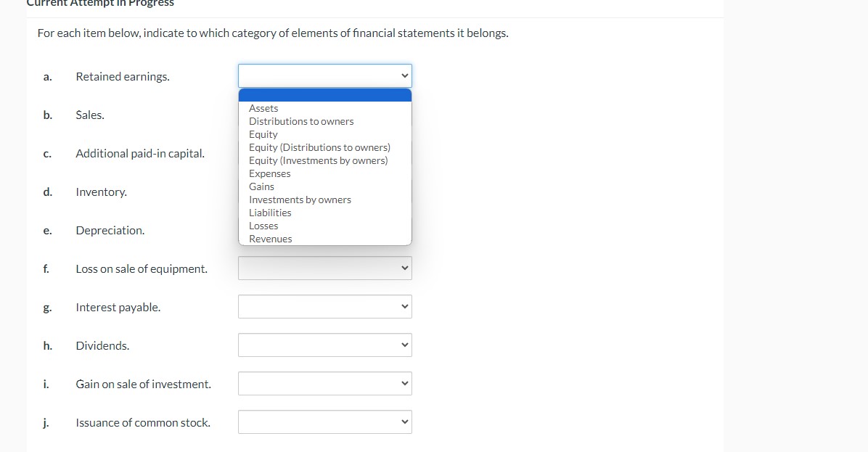Screen dimensions: 868x452
Task: Click the blank highlighted entry atop the list
Action: coord(324,94)
